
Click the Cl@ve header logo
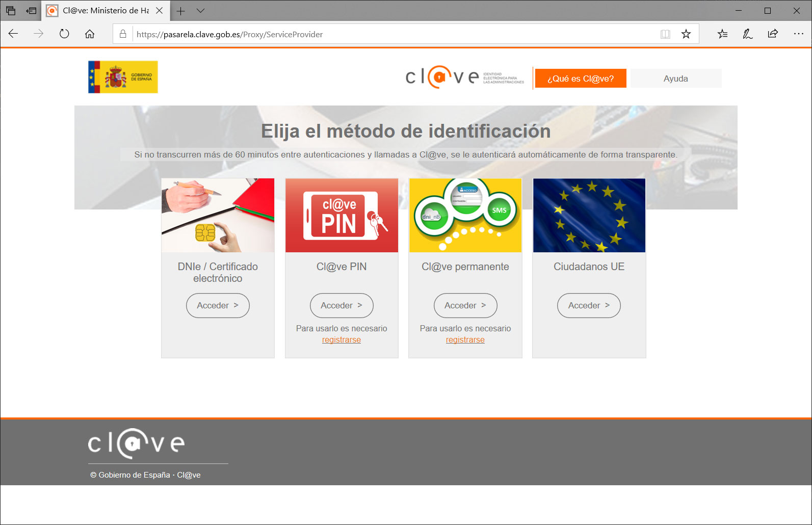(x=464, y=77)
